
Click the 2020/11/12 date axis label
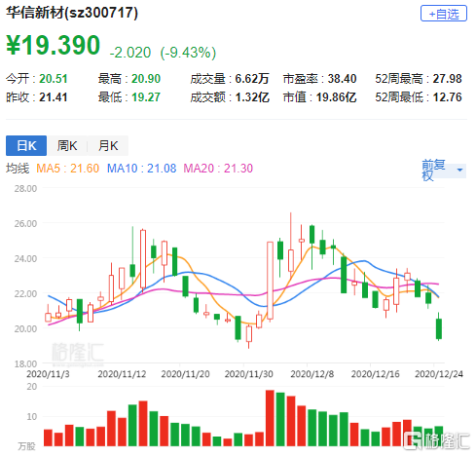[x=122, y=374]
